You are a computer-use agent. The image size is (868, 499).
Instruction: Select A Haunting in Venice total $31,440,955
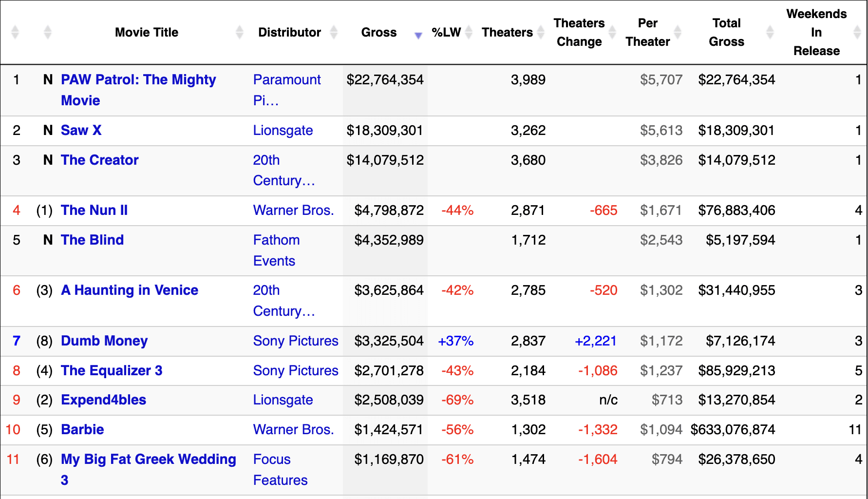click(x=736, y=290)
